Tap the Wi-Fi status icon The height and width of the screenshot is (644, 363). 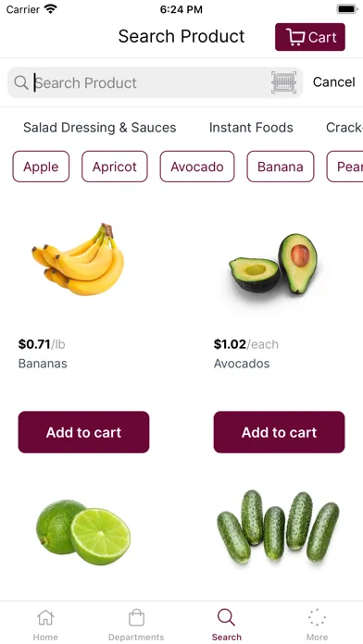51,9
